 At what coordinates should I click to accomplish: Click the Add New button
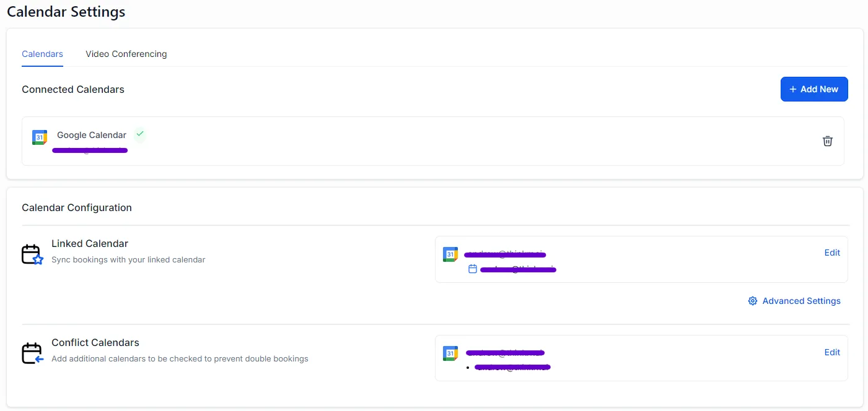pyautogui.click(x=814, y=89)
